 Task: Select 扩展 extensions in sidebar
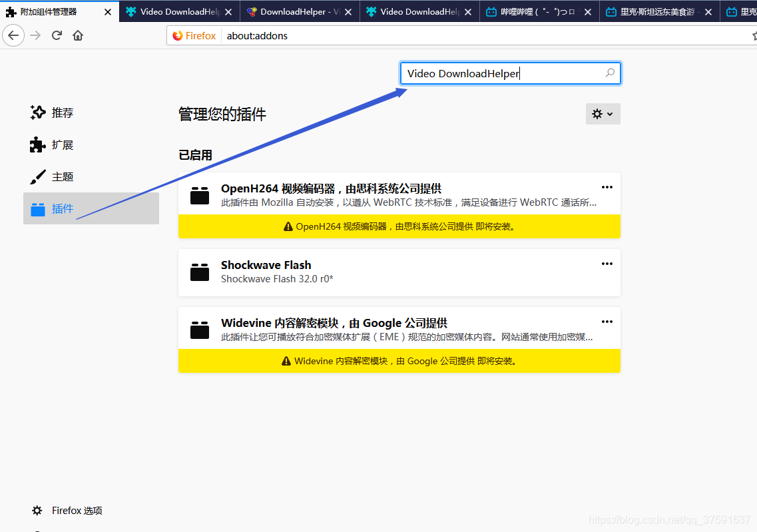click(x=91, y=145)
